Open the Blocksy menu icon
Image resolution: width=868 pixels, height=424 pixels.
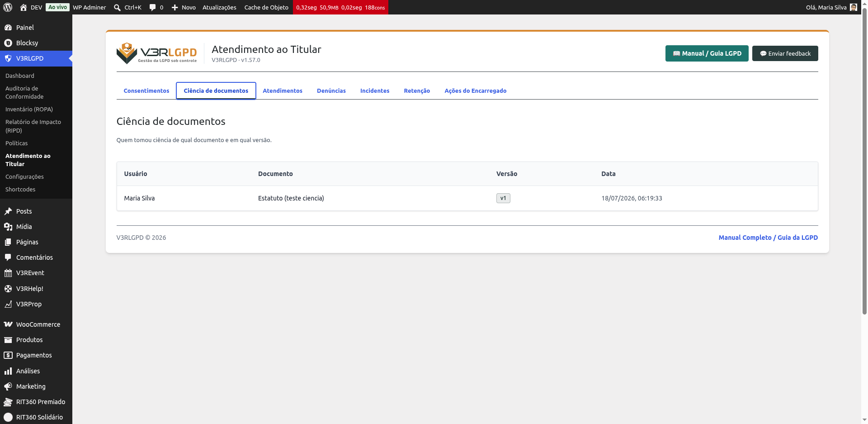8,43
